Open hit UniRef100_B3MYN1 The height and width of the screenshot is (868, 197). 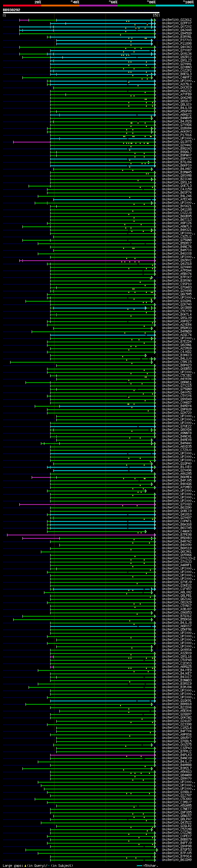(x=177, y=37)
